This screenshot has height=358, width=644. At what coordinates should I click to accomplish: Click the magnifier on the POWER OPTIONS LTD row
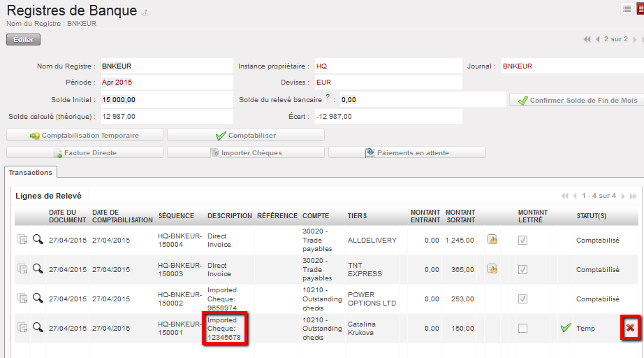[x=38, y=299]
